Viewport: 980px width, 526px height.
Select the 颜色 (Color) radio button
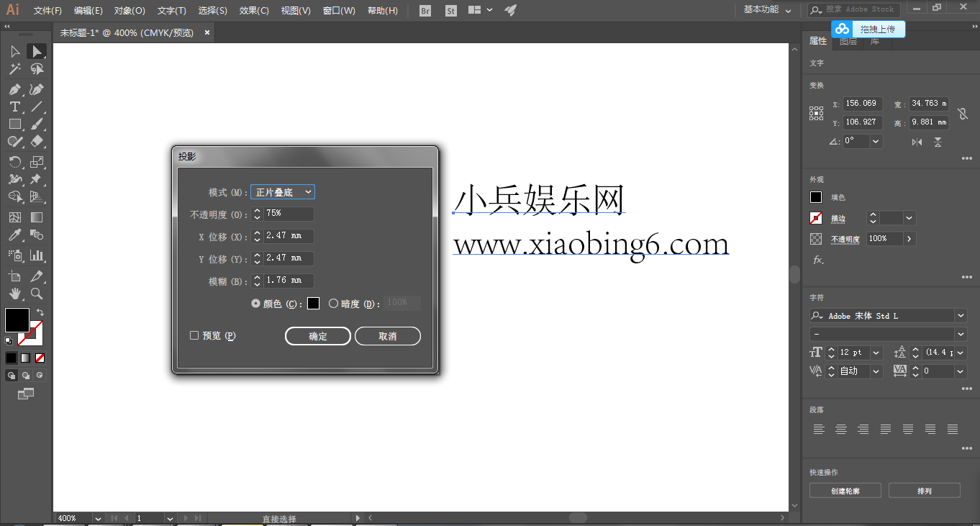[255, 304]
